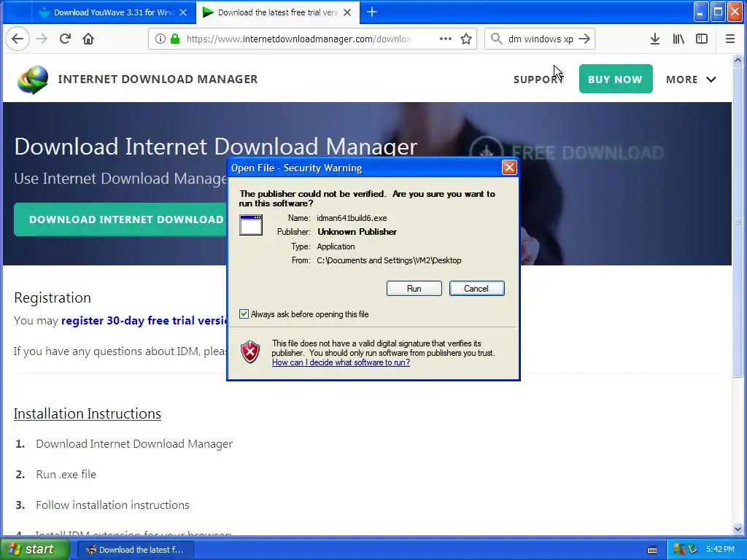This screenshot has width=747, height=560.
Task: Click scrollbar up arrow
Action: 738,60
